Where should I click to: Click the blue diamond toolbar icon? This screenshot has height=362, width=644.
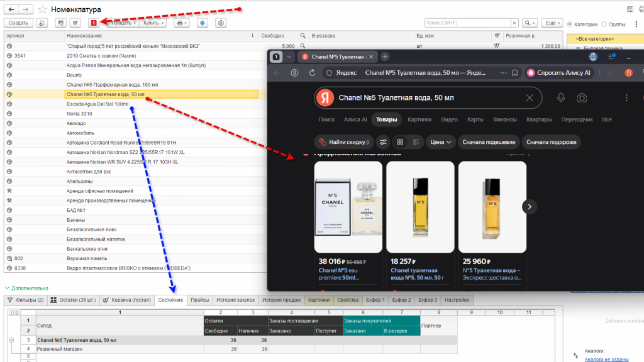(x=202, y=23)
